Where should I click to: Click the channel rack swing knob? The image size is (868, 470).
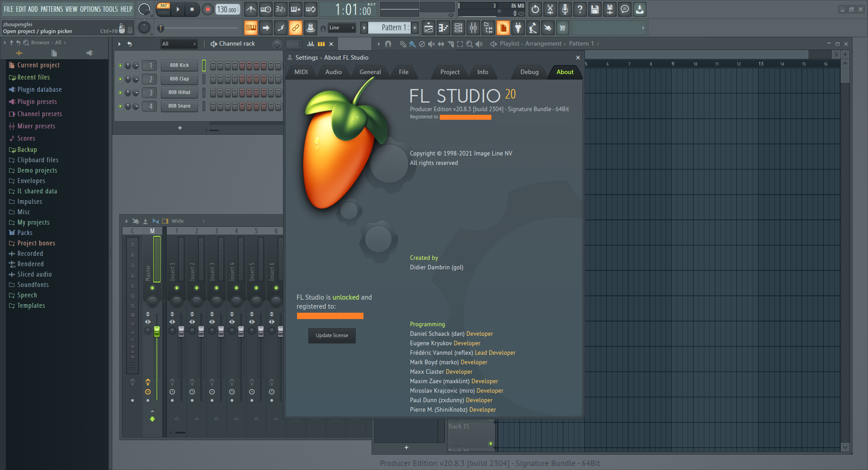pyautogui.click(x=278, y=44)
